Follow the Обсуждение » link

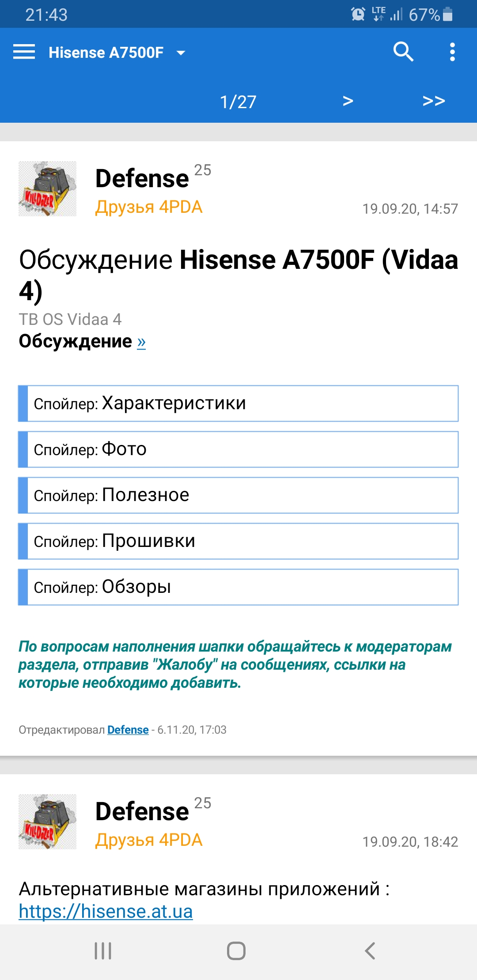tap(141, 342)
